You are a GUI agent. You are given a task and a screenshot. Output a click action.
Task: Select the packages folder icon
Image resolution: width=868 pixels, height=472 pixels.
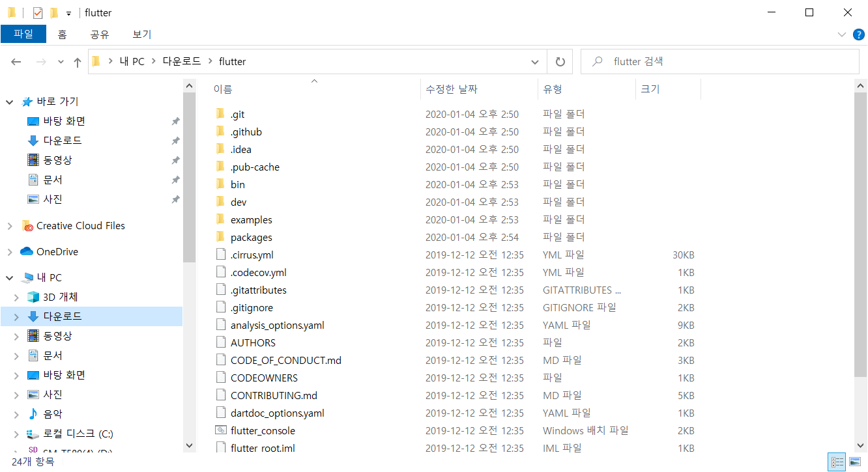(x=220, y=237)
